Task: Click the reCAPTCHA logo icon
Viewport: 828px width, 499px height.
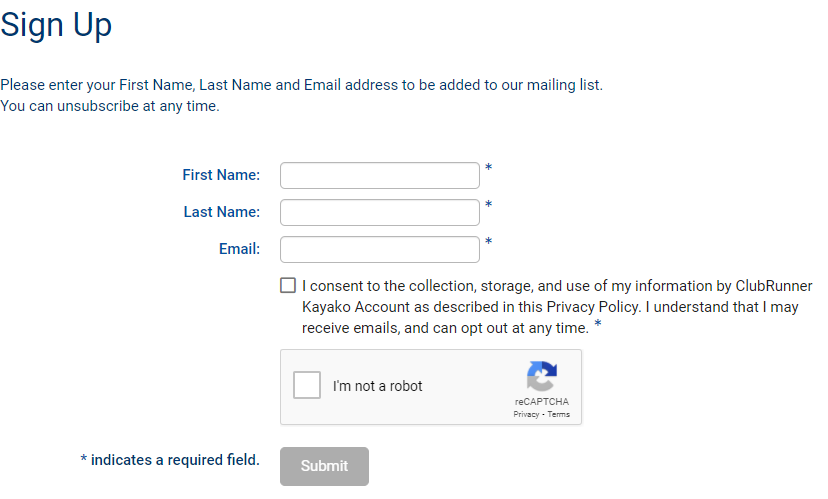Action: tap(541, 377)
